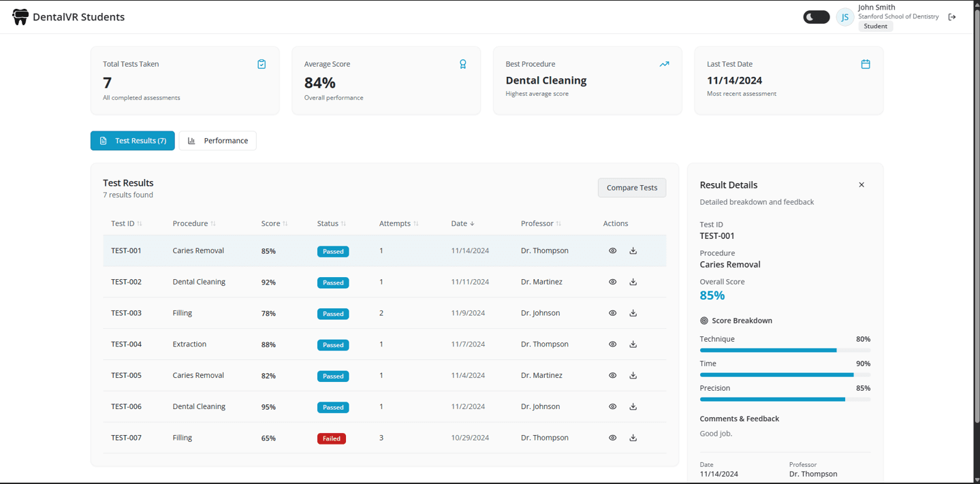Click the Student role badge

876,27
